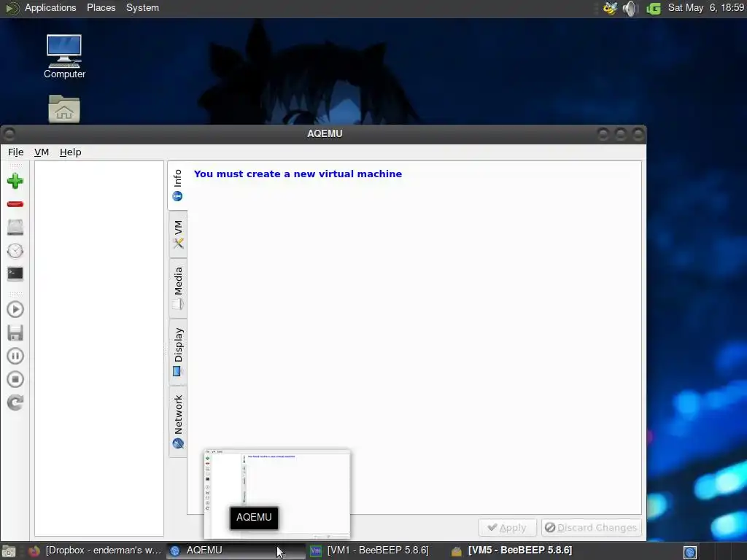747x560 pixels.
Task: Click the volume speaker tray icon
Action: [630, 8]
